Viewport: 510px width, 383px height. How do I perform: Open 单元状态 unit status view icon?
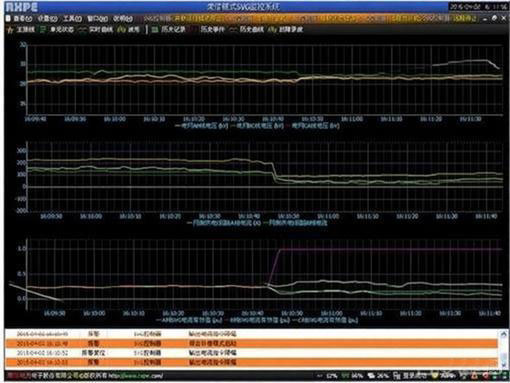(x=43, y=30)
